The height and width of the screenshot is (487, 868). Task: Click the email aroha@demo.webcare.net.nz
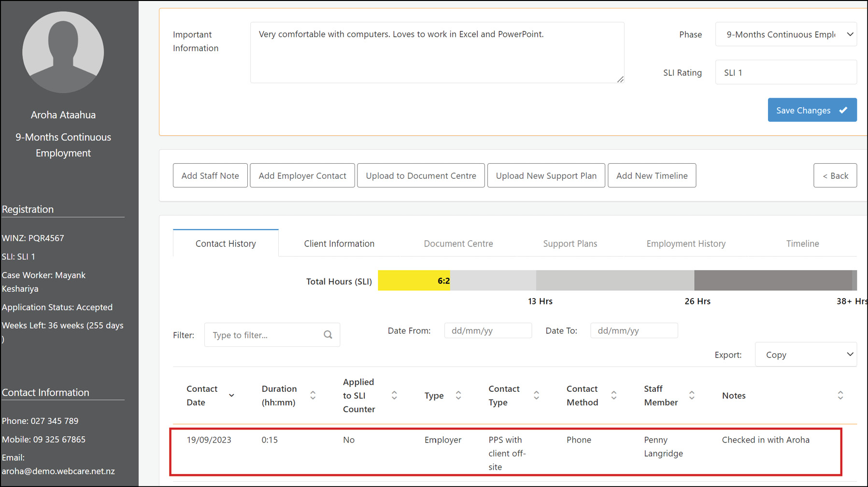click(58, 471)
